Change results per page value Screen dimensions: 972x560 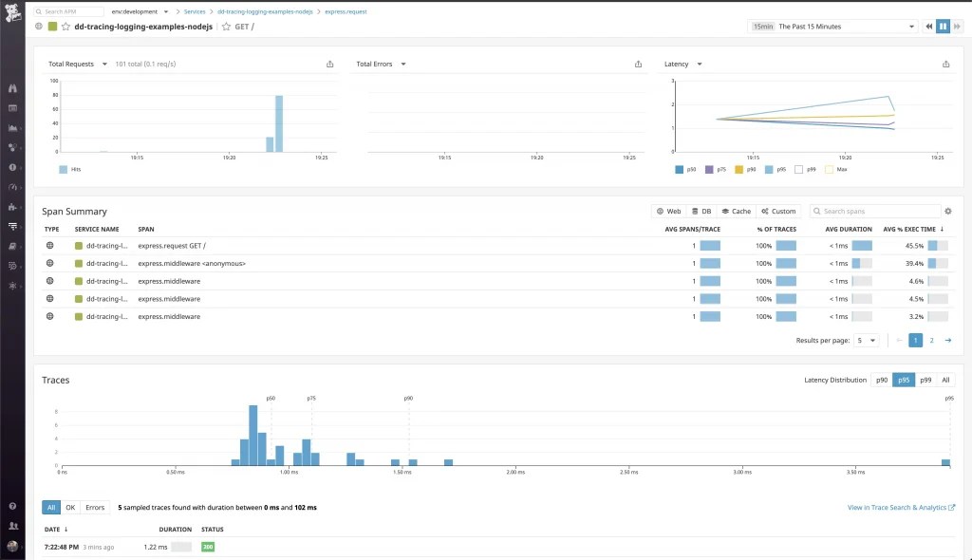coord(867,340)
